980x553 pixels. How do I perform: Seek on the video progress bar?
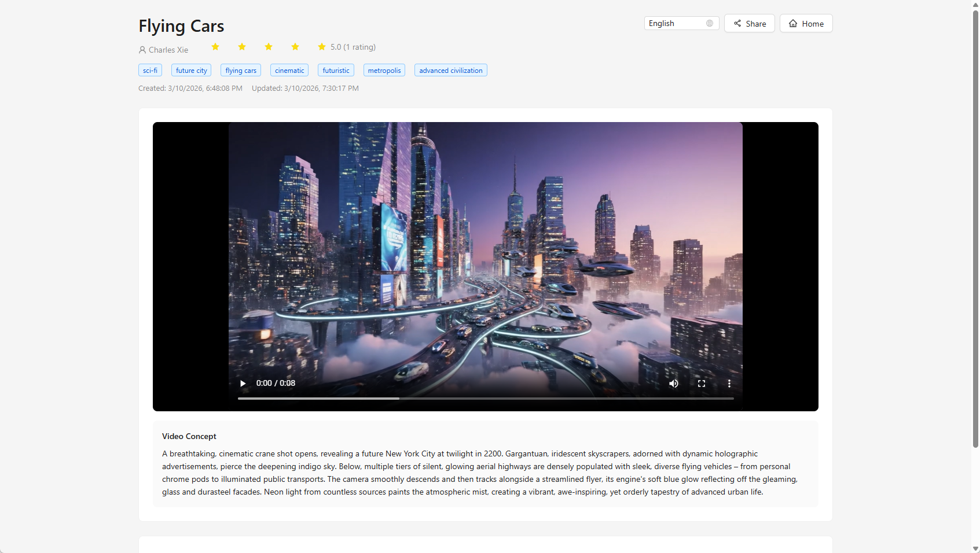tap(486, 399)
